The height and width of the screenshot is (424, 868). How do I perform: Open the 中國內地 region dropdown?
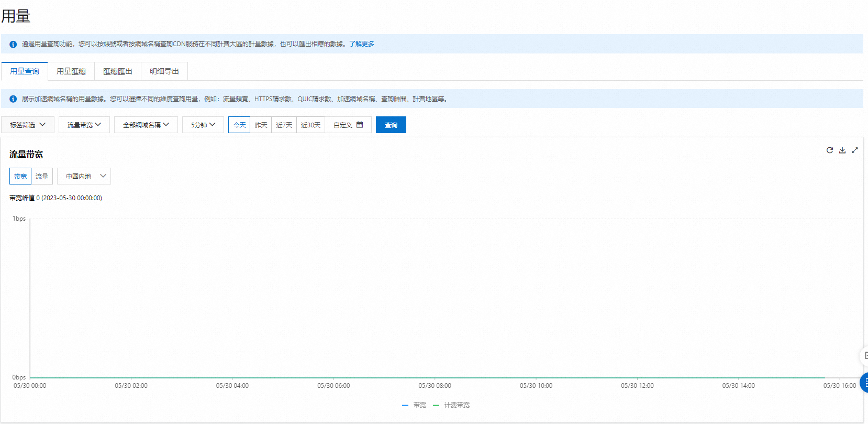coord(84,176)
